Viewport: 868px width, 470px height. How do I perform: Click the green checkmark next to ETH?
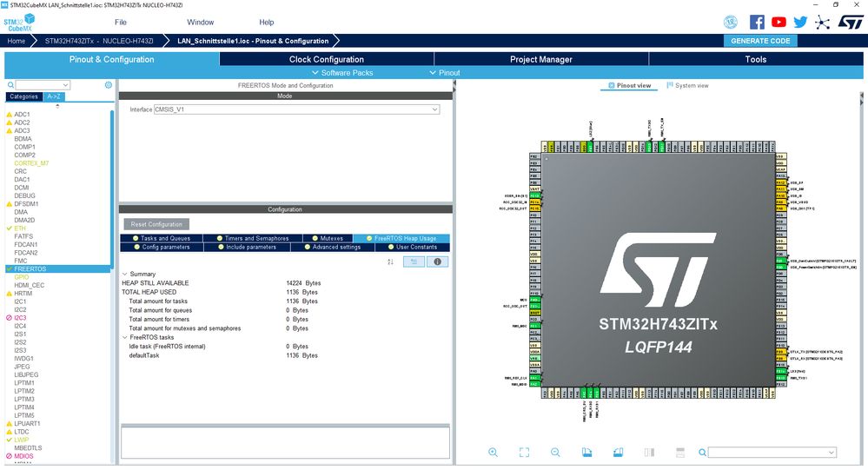(x=9, y=228)
